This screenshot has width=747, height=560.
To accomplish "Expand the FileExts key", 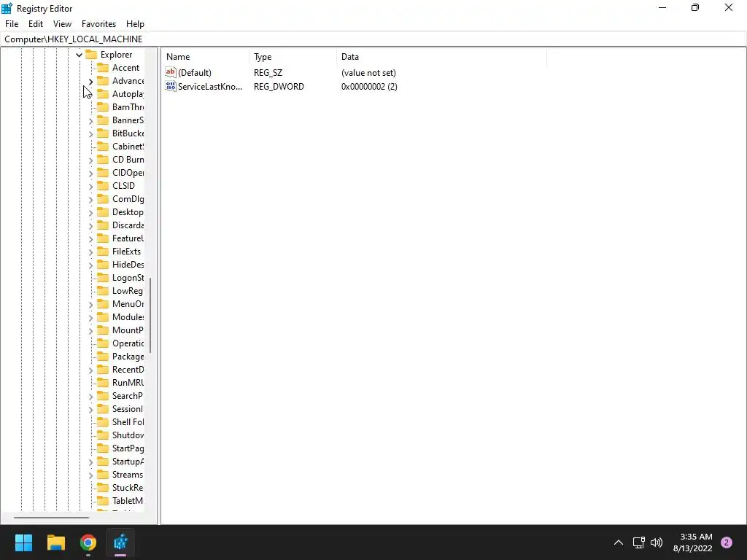I will [90, 252].
